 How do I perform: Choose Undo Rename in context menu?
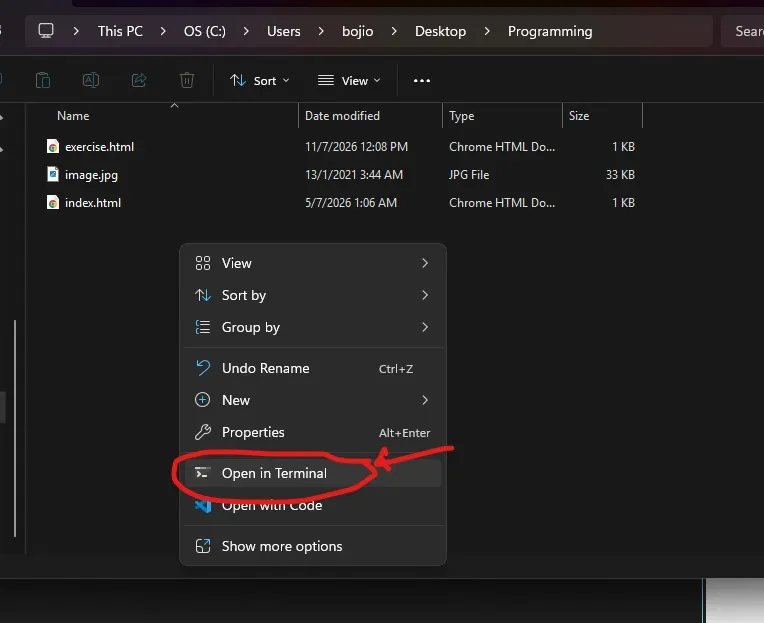[x=313, y=368]
